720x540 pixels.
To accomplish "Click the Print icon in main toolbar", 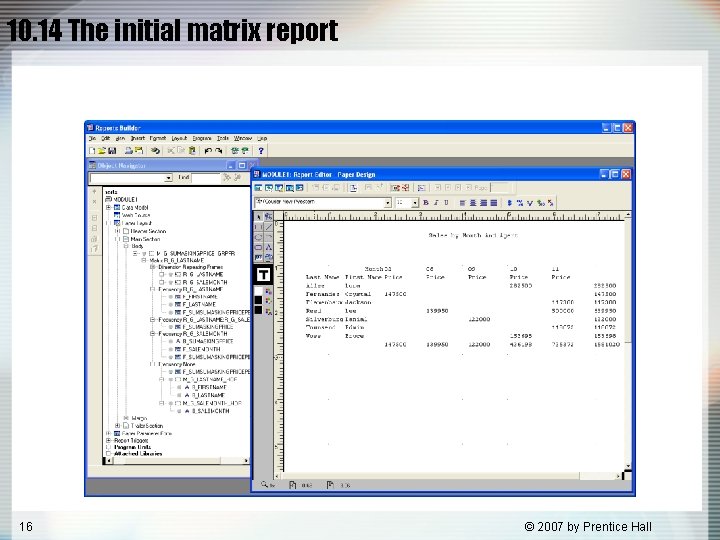I will click(129, 151).
